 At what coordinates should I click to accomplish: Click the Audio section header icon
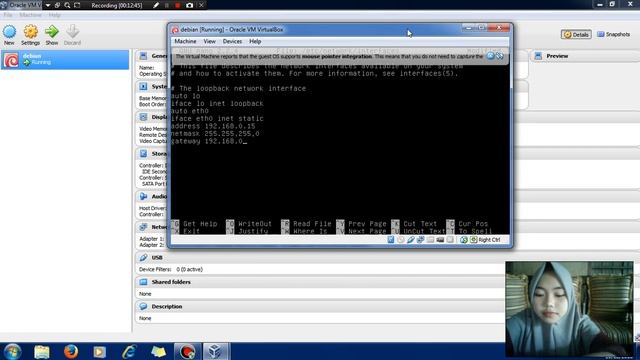pyautogui.click(x=143, y=196)
